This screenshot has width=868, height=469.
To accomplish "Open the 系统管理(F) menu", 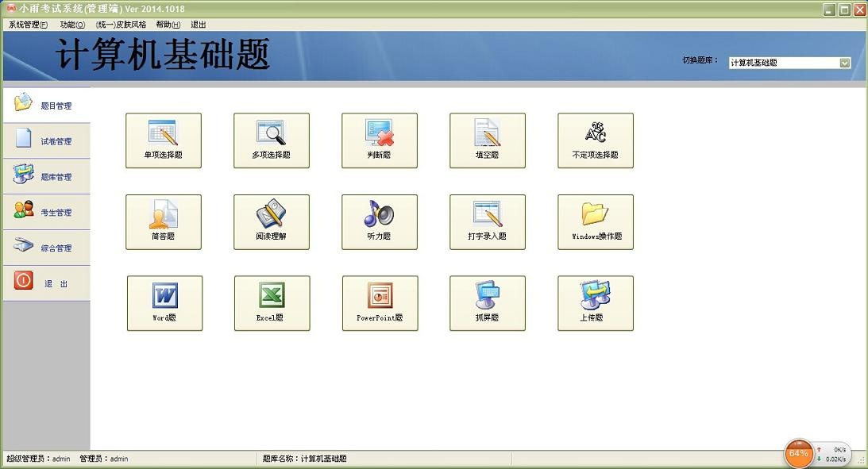I will tap(29, 25).
